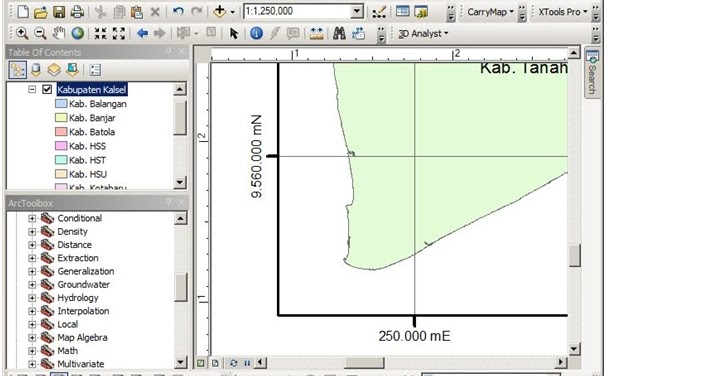Select the Map Algebra toolset

[x=82, y=338]
